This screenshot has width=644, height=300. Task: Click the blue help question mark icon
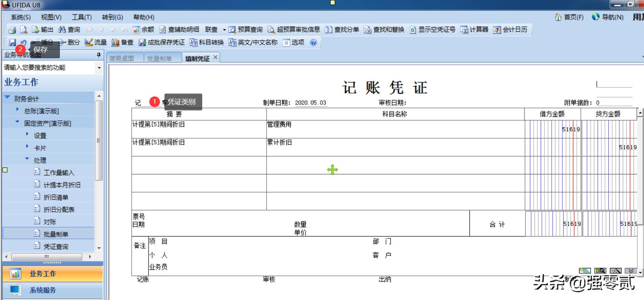coord(313,42)
